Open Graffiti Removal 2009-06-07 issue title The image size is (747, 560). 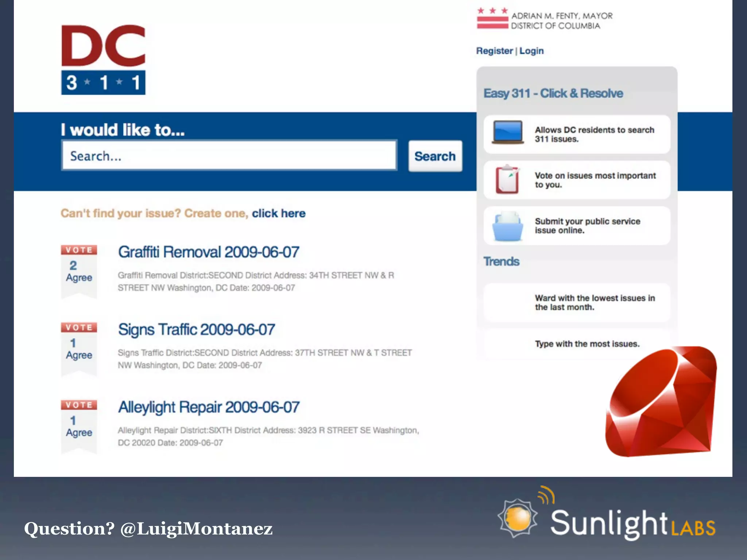pos(209,252)
